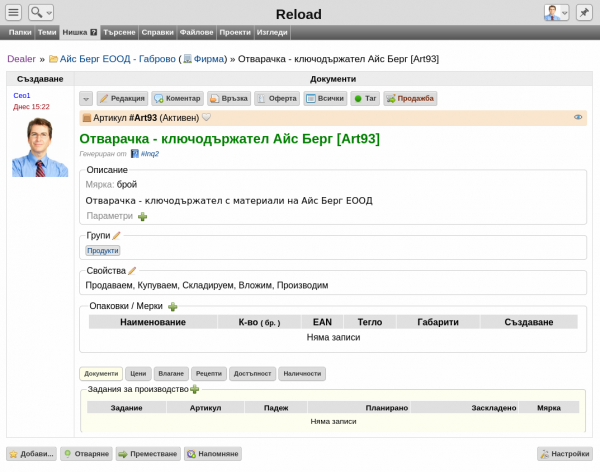Click the Всички button
Viewport: 600px width, 472px height.
325,99
